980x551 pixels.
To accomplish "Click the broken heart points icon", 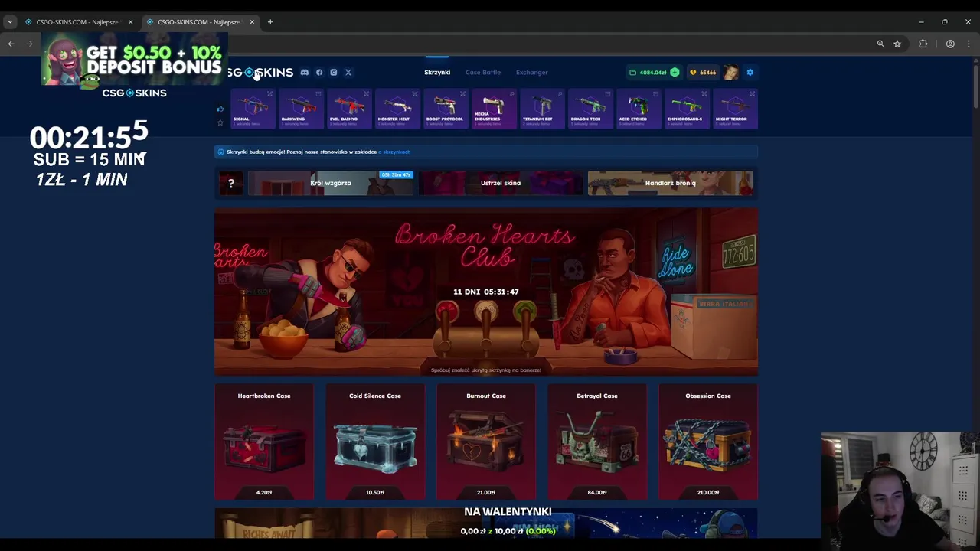I will 693,73.
